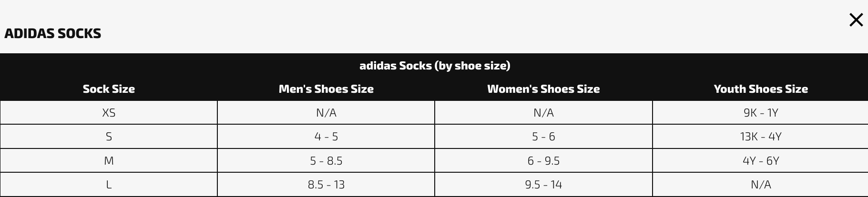Image resolution: width=868 pixels, height=197 pixels.
Task: Click the 4Y - 6Y youth size cell
Action: pos(760,161)
